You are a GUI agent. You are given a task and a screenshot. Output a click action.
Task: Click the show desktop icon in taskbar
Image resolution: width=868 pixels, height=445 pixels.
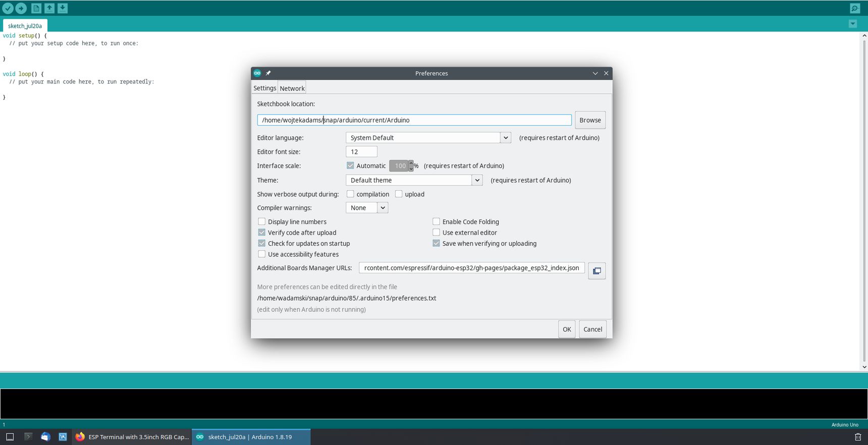coord(10,437)
